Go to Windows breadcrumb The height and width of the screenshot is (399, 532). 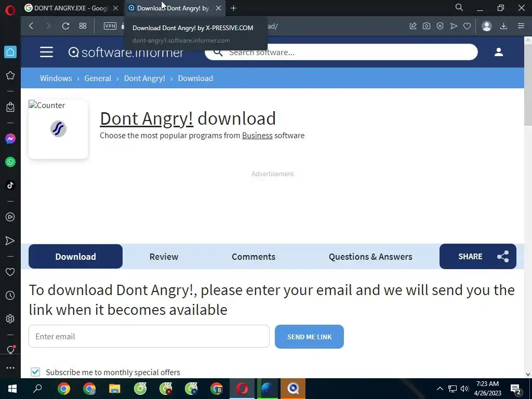56,78
